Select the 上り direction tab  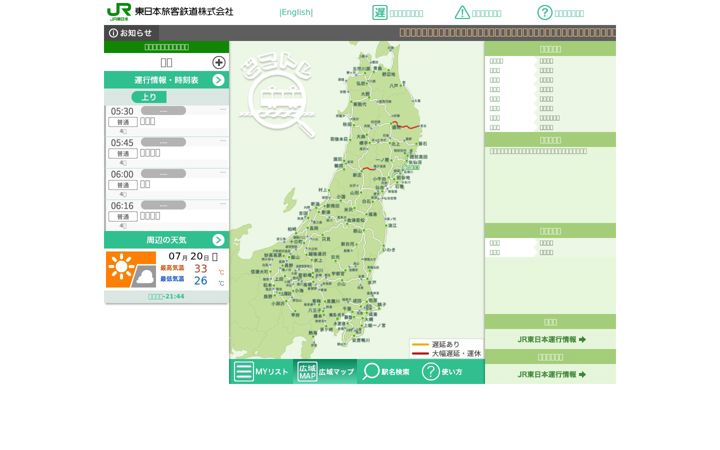click(149, 97)
